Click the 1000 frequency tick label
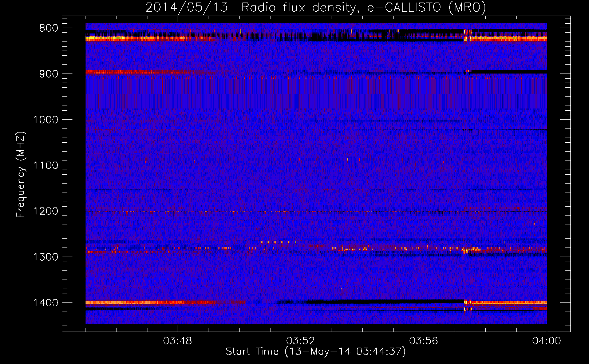 coord(46,120)
